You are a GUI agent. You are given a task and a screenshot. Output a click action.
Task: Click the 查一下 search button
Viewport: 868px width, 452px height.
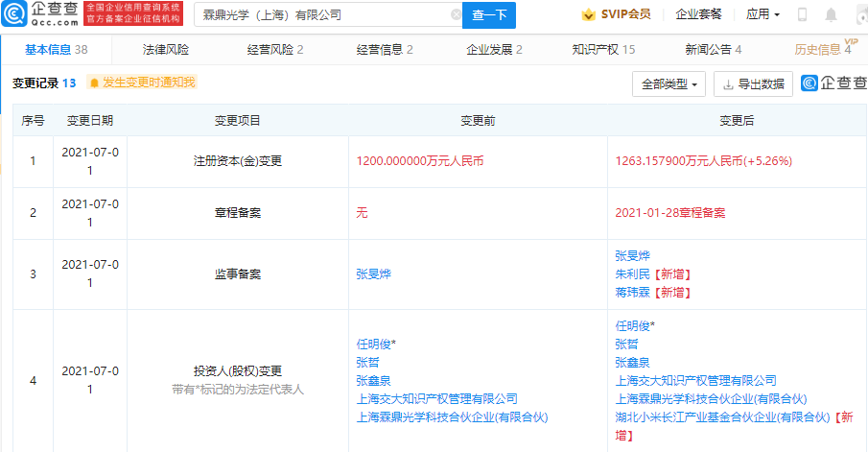[489, 15]
